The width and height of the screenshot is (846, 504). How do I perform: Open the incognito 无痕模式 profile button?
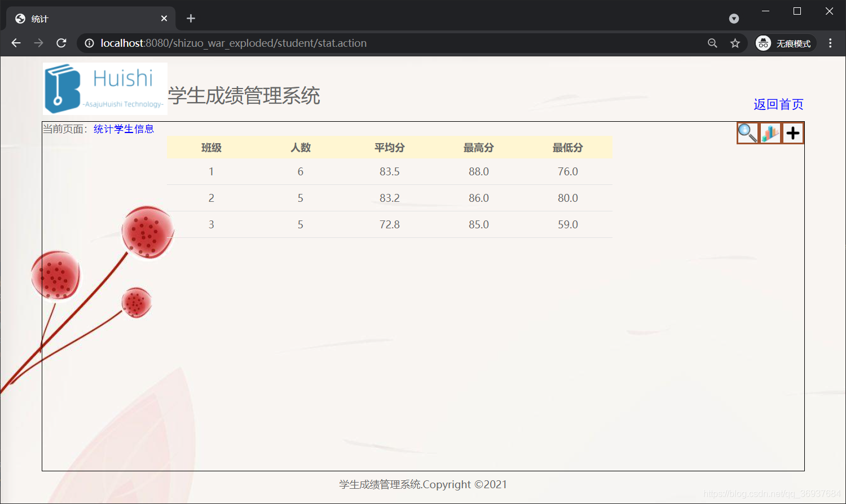[786, 43]
